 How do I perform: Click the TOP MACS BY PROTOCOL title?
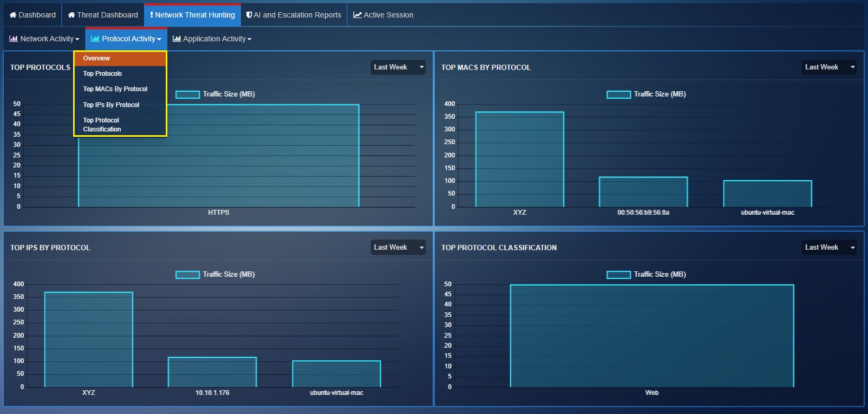click(486, 67)
